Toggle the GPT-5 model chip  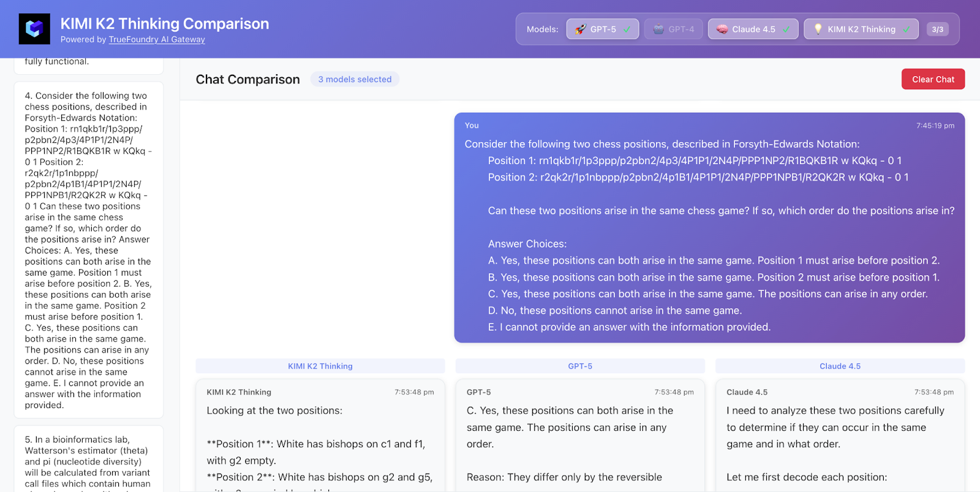click(x=603, y=29)
